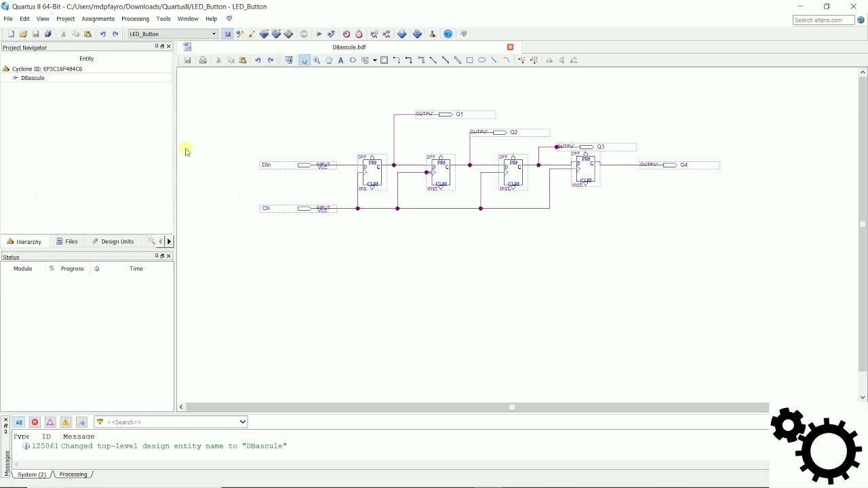Select the Rectangle drawing tool
This screenshot has width=868, height=488.
469,60
